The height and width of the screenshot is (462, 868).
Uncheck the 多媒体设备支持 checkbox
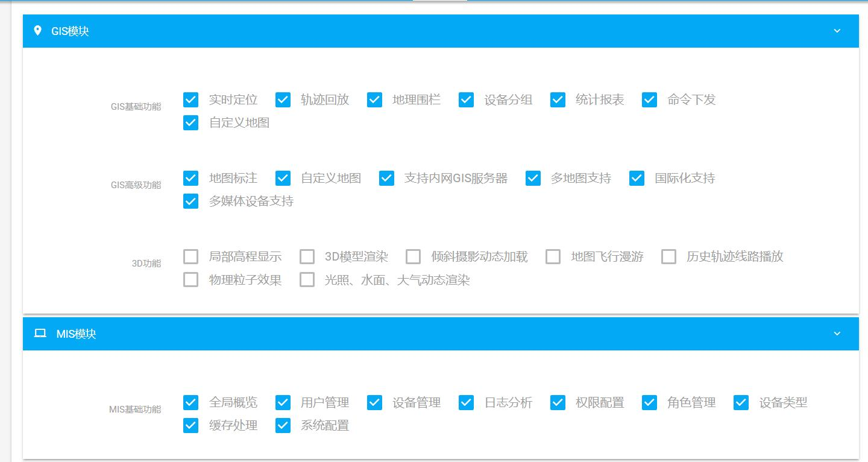coord(191,201)
